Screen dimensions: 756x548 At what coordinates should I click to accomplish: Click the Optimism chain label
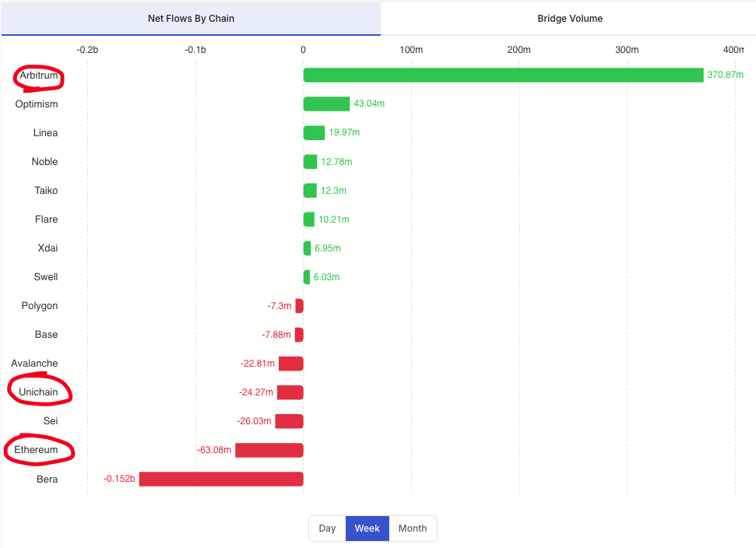[x=37, y=104]
